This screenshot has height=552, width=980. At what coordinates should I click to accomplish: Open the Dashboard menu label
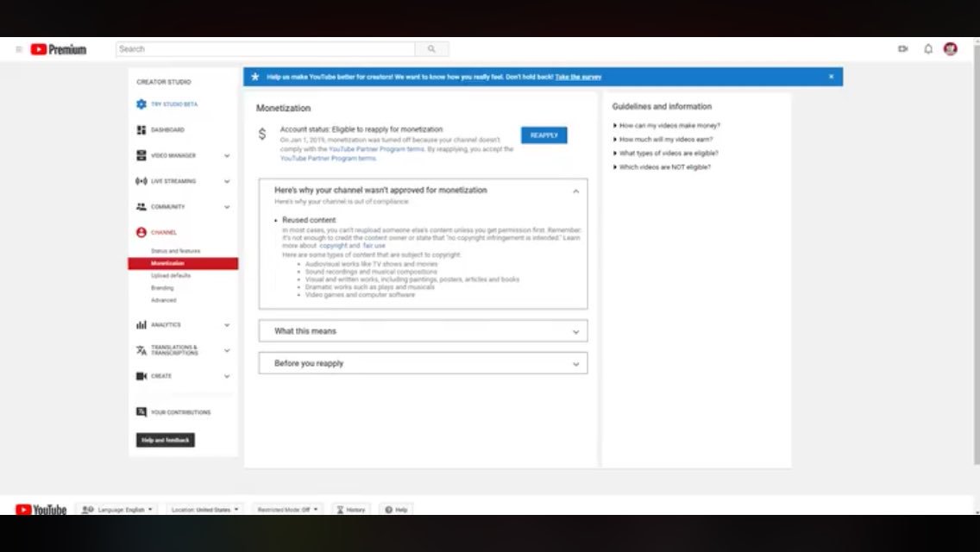coord(167,130)
